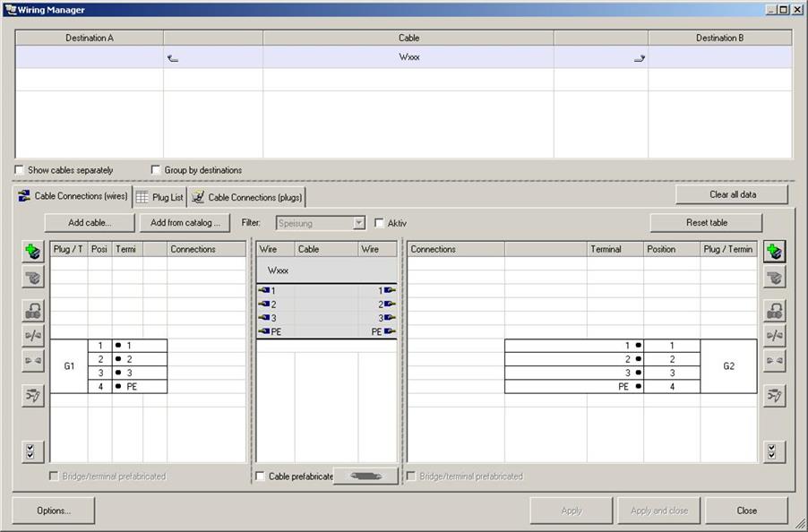
Task: Click the PE wire connector icon on the Destination A side
Action: tap(264, 331)
